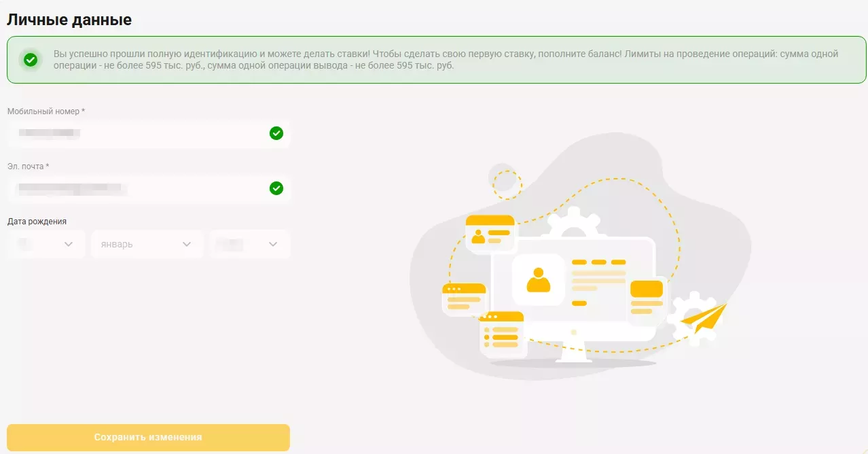Click the verified checkmark in email field
868x454 pixels.
(276, 188)
